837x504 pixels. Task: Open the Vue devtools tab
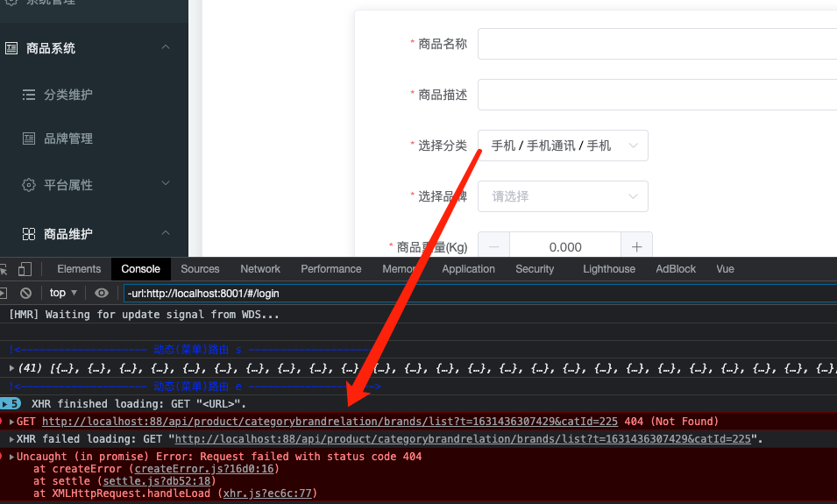[x=725, y=269]
